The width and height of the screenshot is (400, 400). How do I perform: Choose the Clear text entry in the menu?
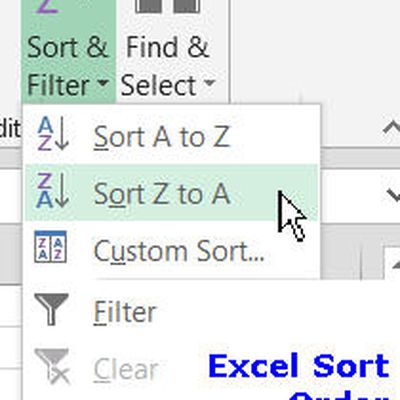point(126,369)
